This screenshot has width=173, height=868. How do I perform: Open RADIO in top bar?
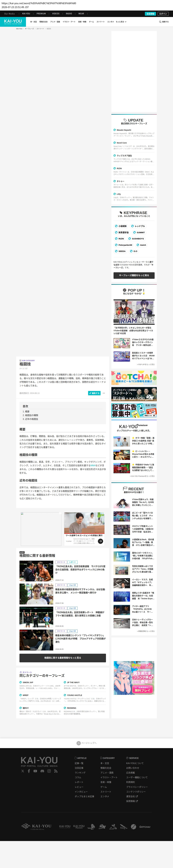coord(69,14)
